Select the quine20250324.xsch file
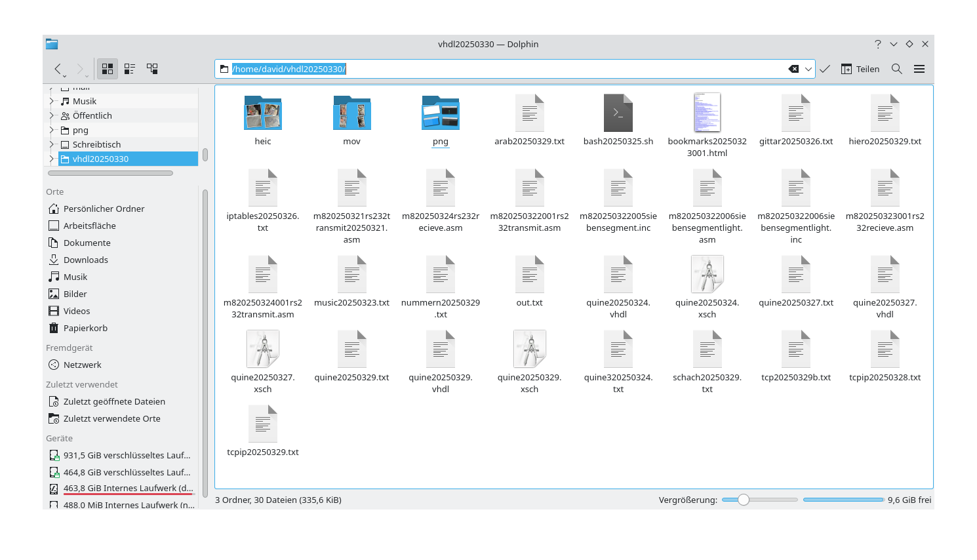 [707, 275]
